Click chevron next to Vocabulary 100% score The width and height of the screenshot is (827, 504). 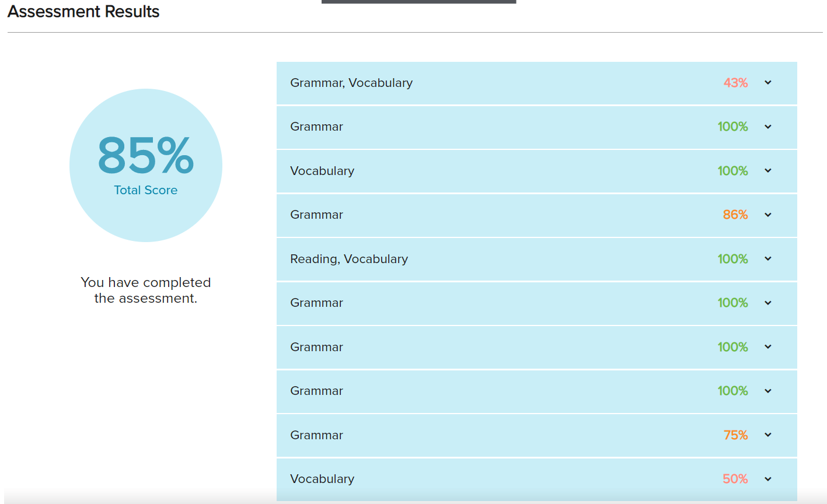tap(768, 171)
